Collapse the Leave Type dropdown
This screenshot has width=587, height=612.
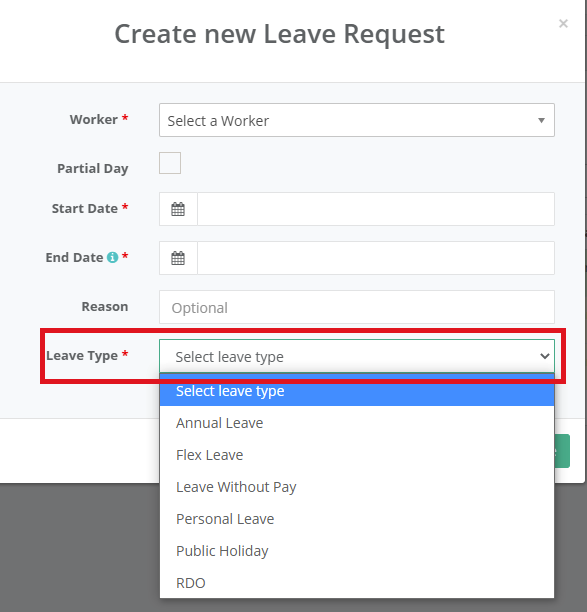click(x=357, y=356)
